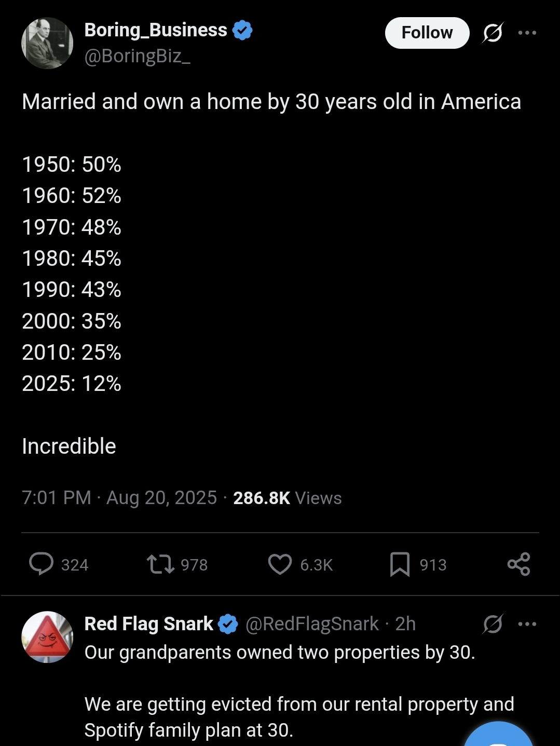Open Red Flag Snark avatar
The image size is (560, 746).
click(x=47, y=637)
